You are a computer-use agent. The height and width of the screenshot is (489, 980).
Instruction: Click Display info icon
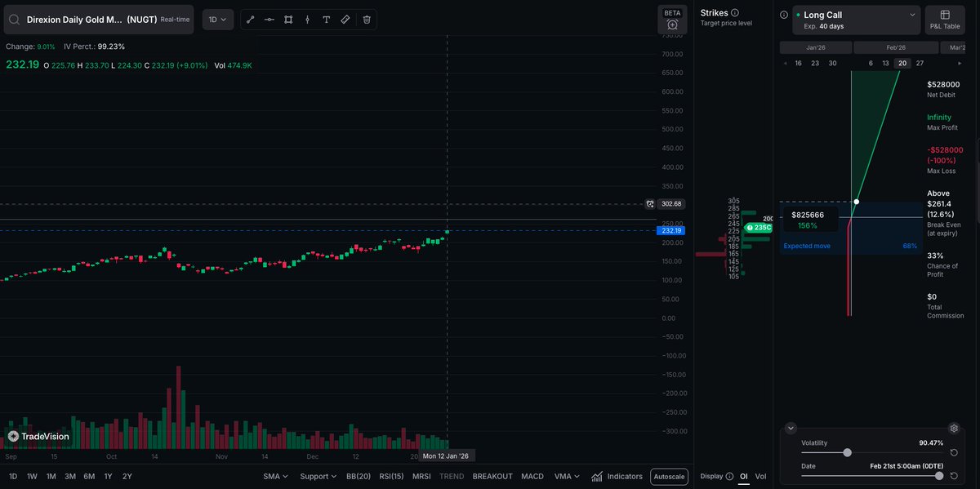pyautogui.click(x=729, y=476)
